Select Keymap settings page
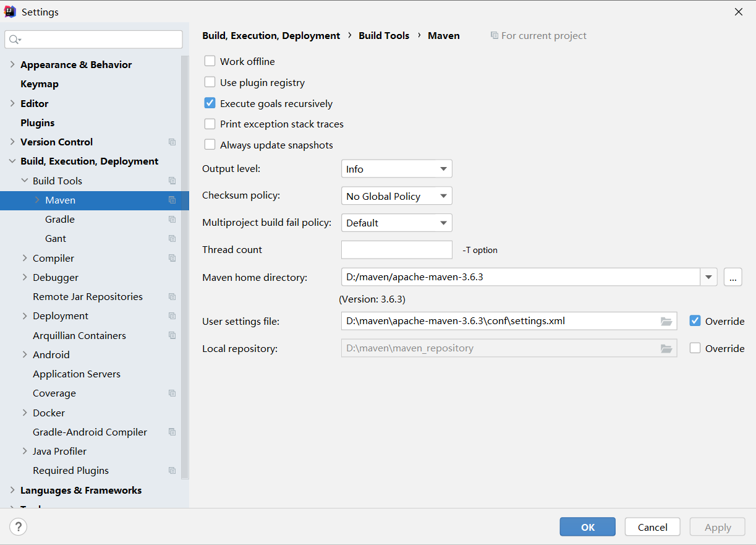This screenshot has width=756, height=545. (40, 84)
